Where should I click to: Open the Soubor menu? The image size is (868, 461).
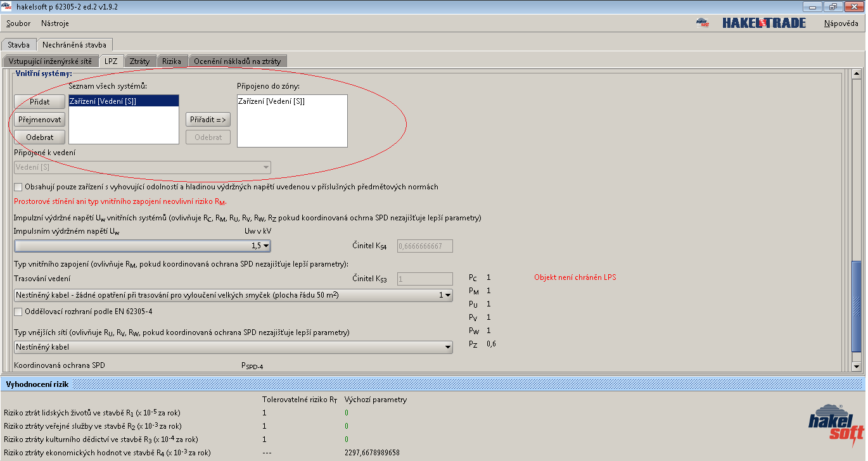coord(18,23)
